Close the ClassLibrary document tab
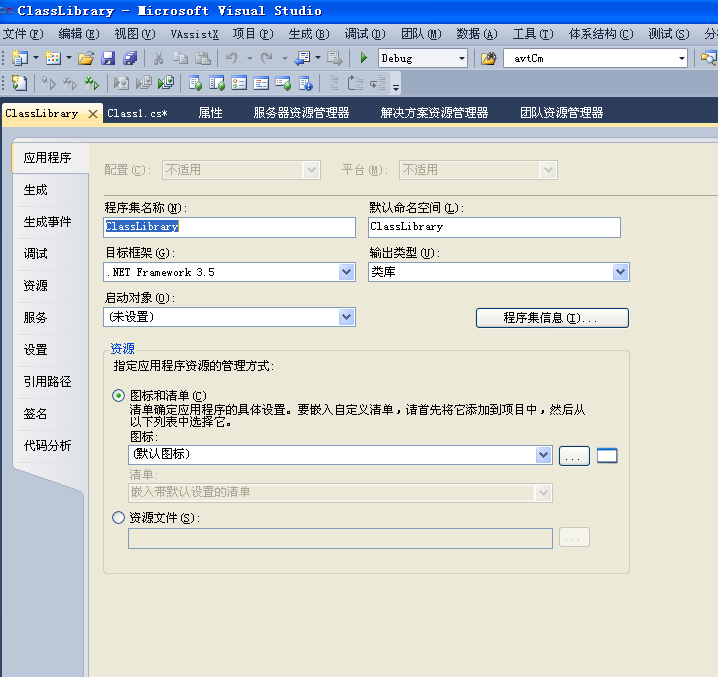Viewport: 718px width, 677px height. (x=93, y=114)
